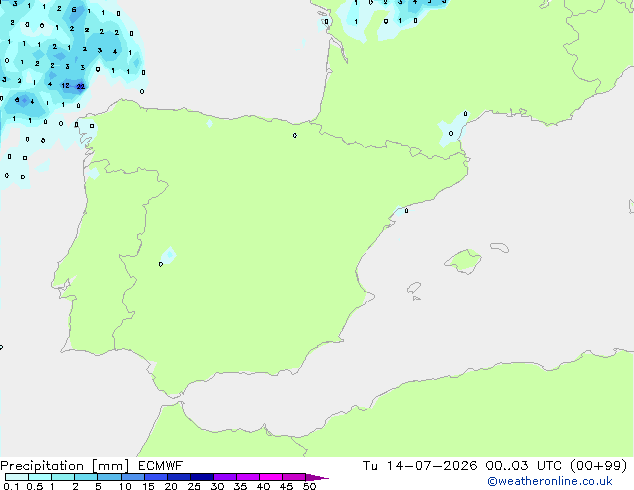This screenshot has height=490, width=634.
Task: Click the '12' precipitation value on map
Action: pyautogui.click(x=66, y=85)
